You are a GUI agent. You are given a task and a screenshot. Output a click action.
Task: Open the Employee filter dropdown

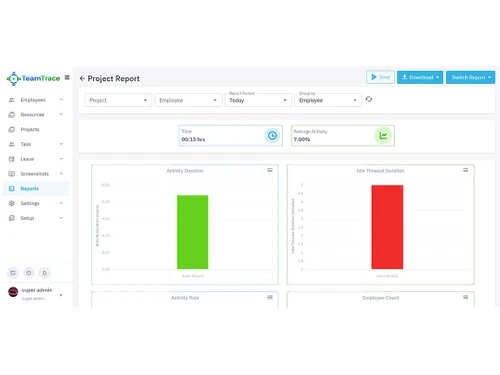point(188,100)
